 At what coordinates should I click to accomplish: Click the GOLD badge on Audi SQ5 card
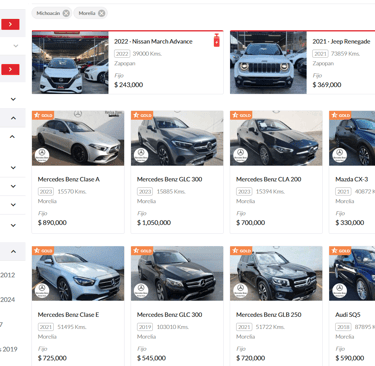340,250
